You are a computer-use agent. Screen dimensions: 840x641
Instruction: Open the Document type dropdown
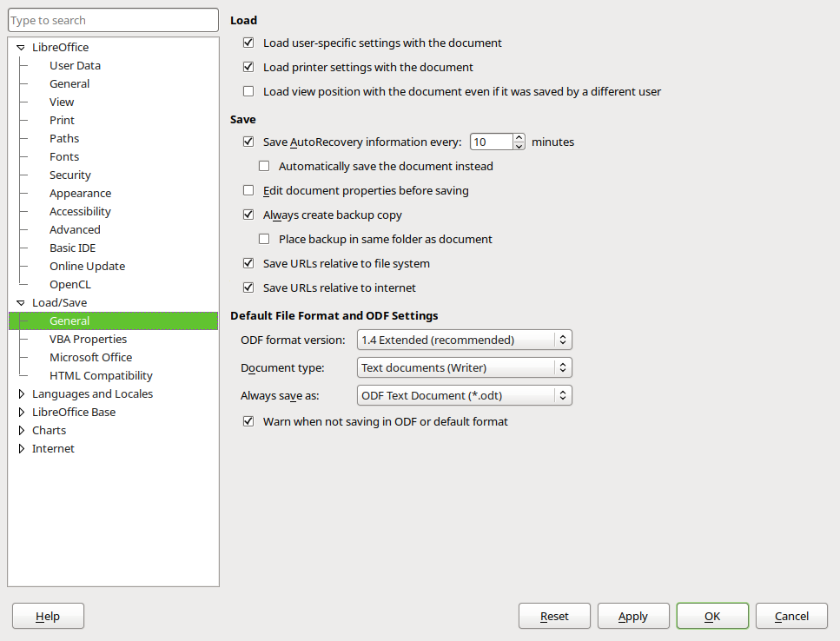click(465, 367)
